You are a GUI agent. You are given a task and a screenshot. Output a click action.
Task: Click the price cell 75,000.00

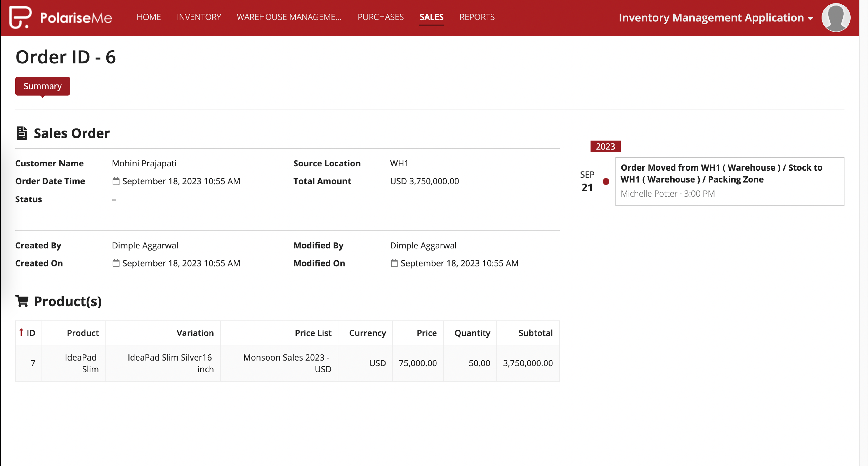418,363
